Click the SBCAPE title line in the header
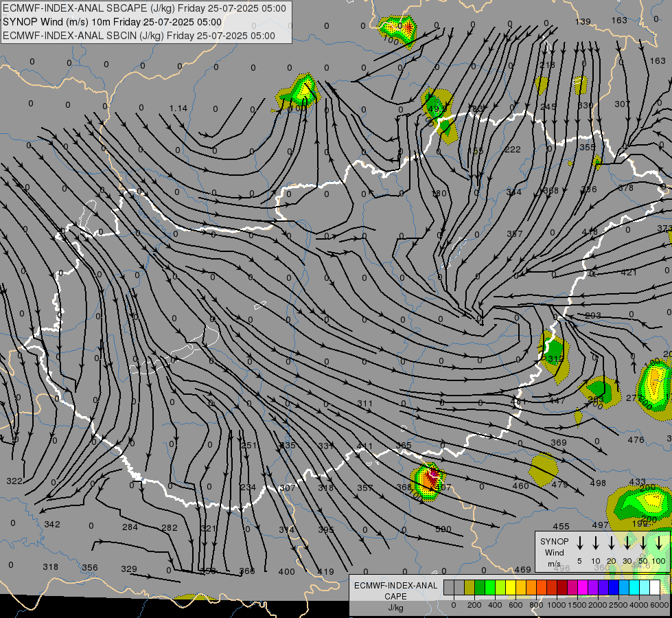This screenshot has height=618, width=672. [x=144, y=8]
